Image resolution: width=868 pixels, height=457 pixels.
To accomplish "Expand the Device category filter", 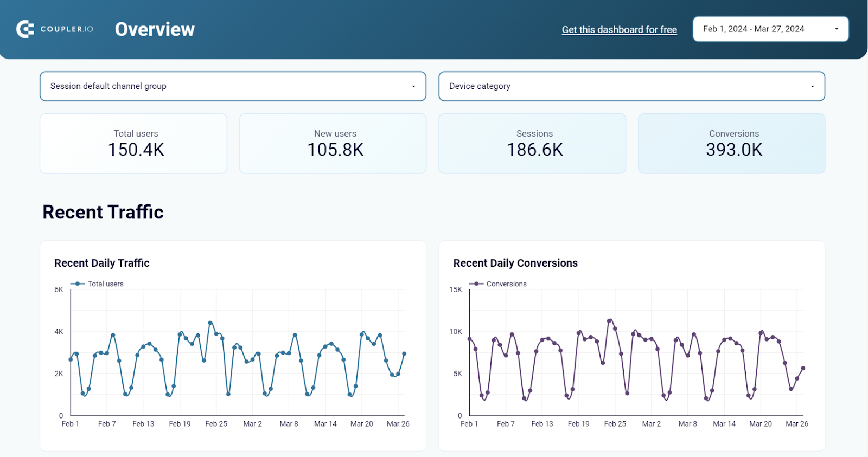I will click(x=631, y=86).
